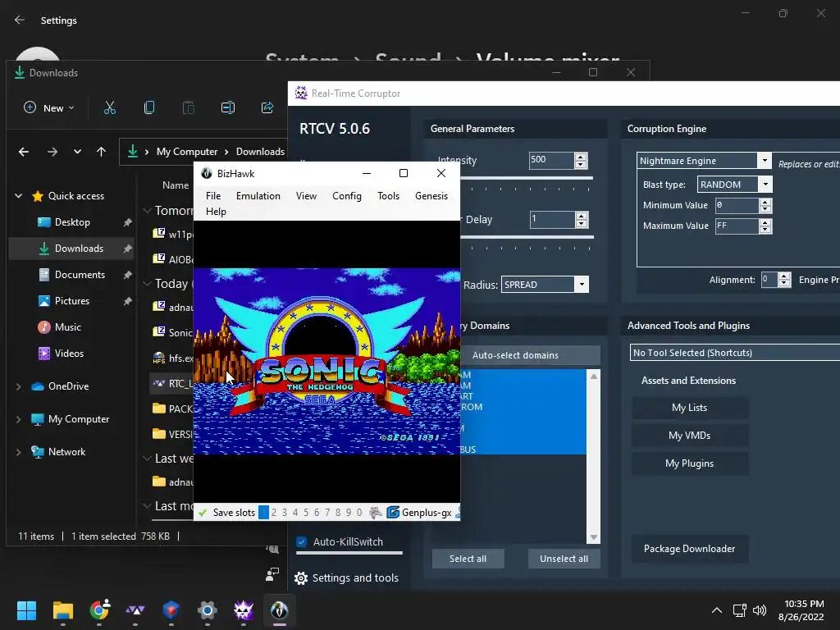Select save slot 0 in BizHawk

coord(359,513)
